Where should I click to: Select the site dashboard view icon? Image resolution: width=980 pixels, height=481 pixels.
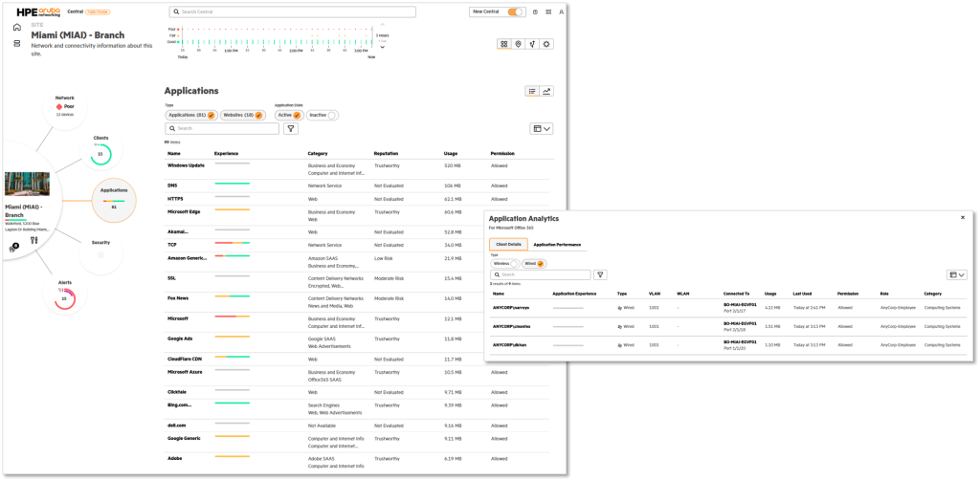tap(503, 44)
